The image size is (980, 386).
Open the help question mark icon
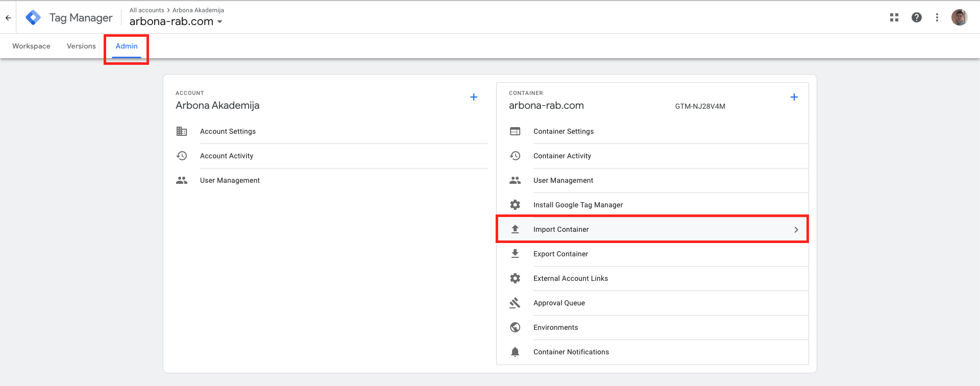click(x=917, y=17)
